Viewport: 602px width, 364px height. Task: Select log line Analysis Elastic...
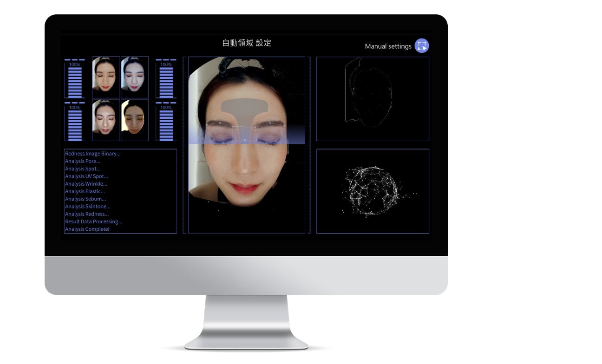85,191
